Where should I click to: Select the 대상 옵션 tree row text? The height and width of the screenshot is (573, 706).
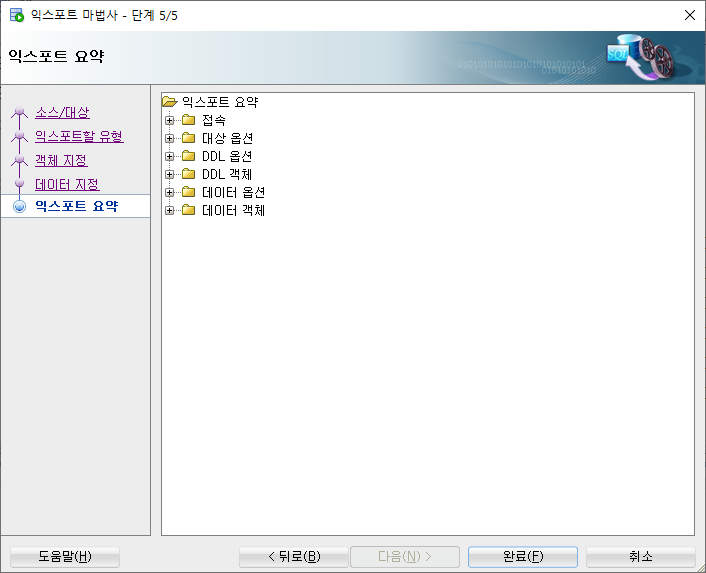coord(227,138)
